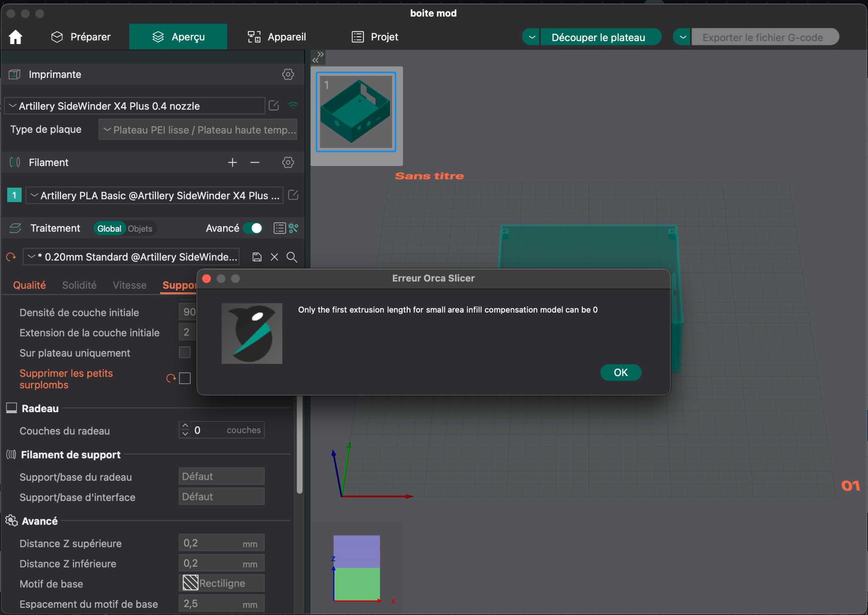Edit the Artillery PLA Basic filament preset
The height and width of the screenshot is (615, 868).
(293, 195)
